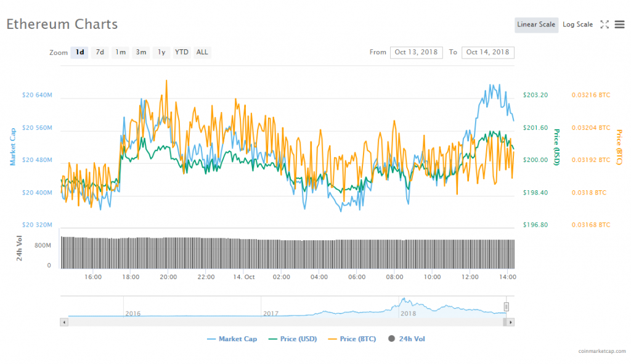
Task: Toggle the Price (USD) series in legend
Action: (292, 339)
